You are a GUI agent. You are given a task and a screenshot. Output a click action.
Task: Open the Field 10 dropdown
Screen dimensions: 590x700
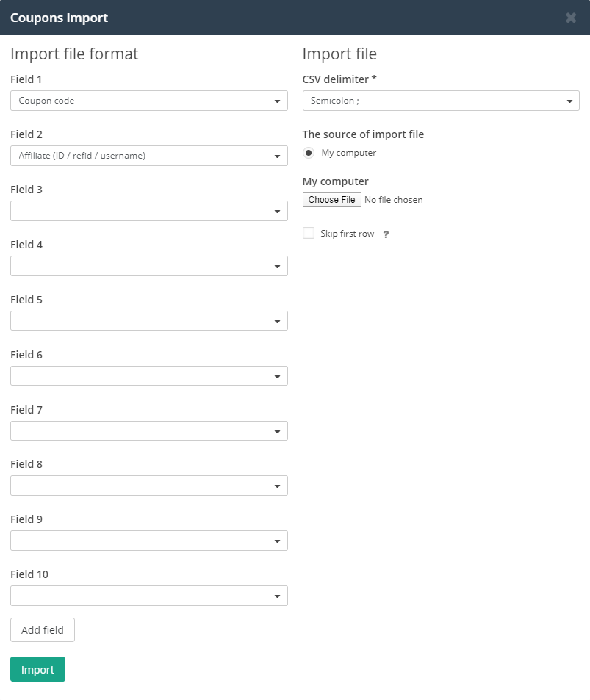tap(149, 596)
